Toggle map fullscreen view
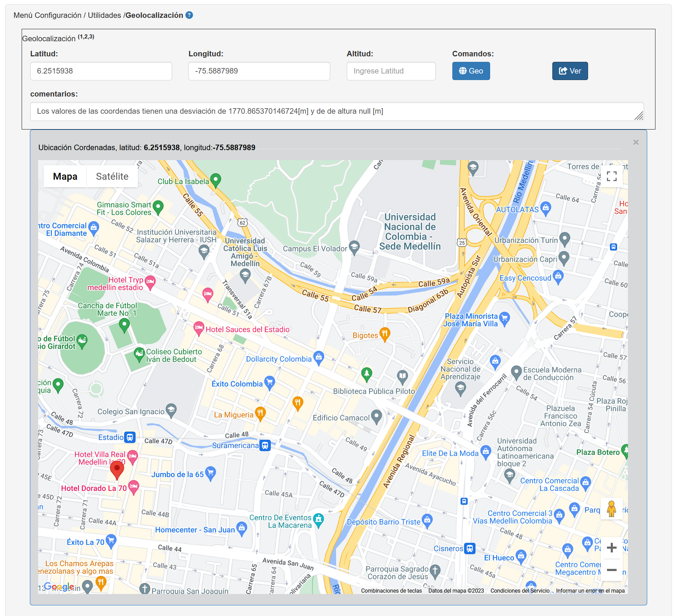The height and width of the screenshot is (616, 674). 611,176
